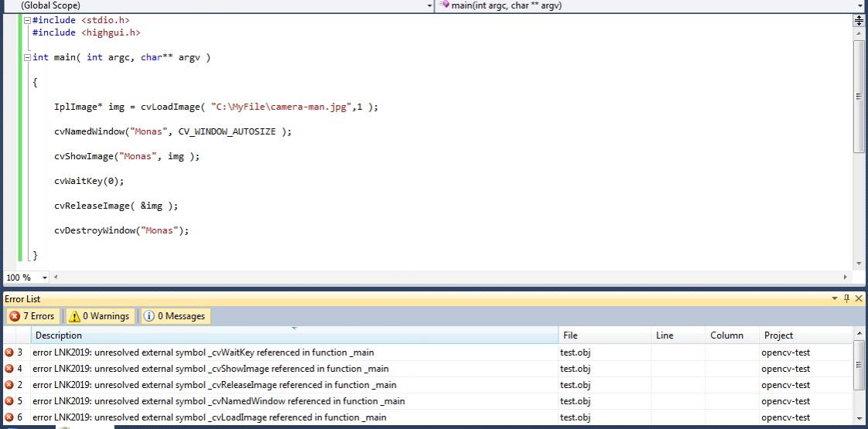Click the error icon in the _cvShowImage row

point(9,369)
